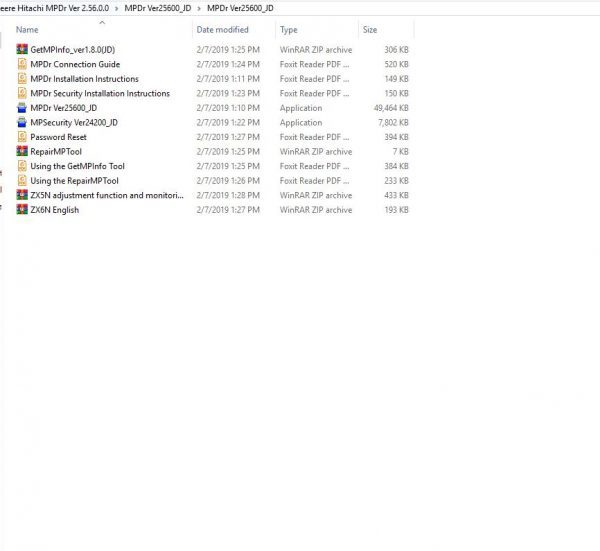The image size is (600, 551).
Task: Click the last MPDr Ver25600_JD breadcrumb segment
Action: (240, 8)
